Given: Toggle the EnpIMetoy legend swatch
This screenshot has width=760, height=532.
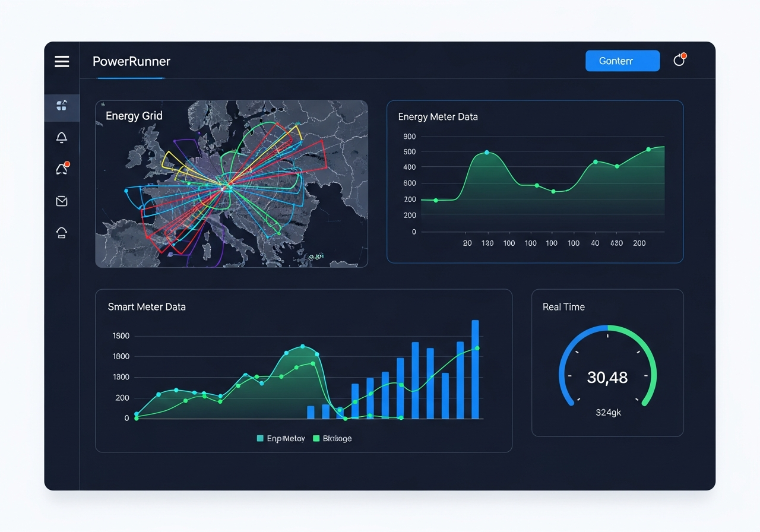Looking at the screenshot, I should (x=260, y=438).
